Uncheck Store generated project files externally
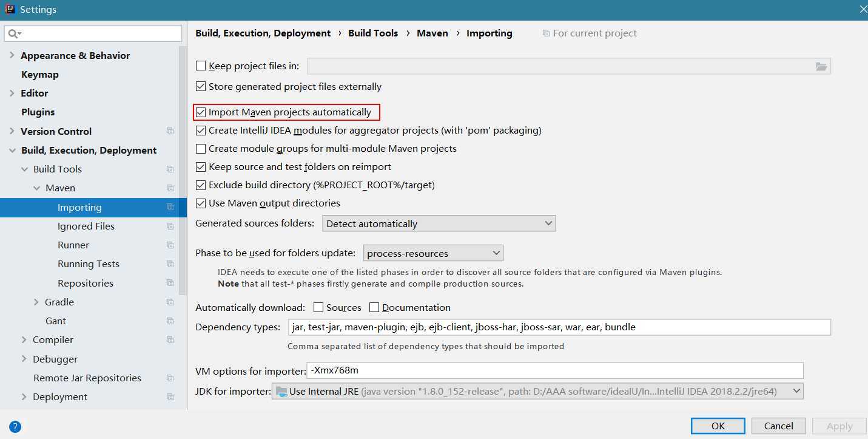Viewport: 868px width, 439px height. 201,87
